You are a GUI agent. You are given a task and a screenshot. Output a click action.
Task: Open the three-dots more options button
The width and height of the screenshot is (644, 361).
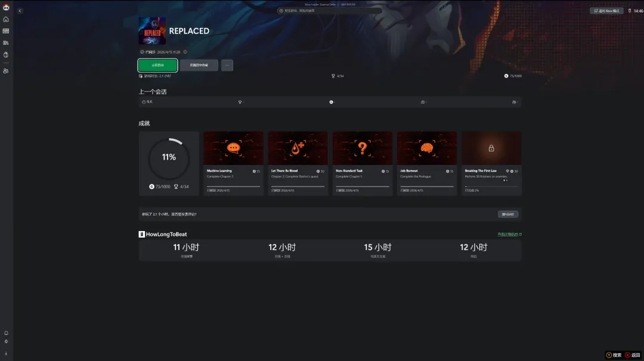(x=227, y=65)
